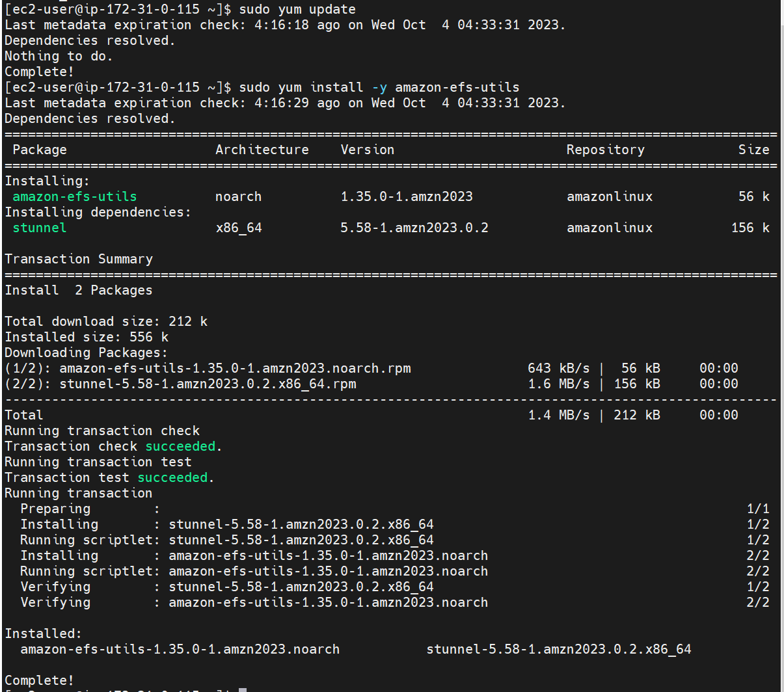Click first 'Last metadata expiration check: 4:16:18' line
The image size is (784, 692).
click(x=285, y=25)
